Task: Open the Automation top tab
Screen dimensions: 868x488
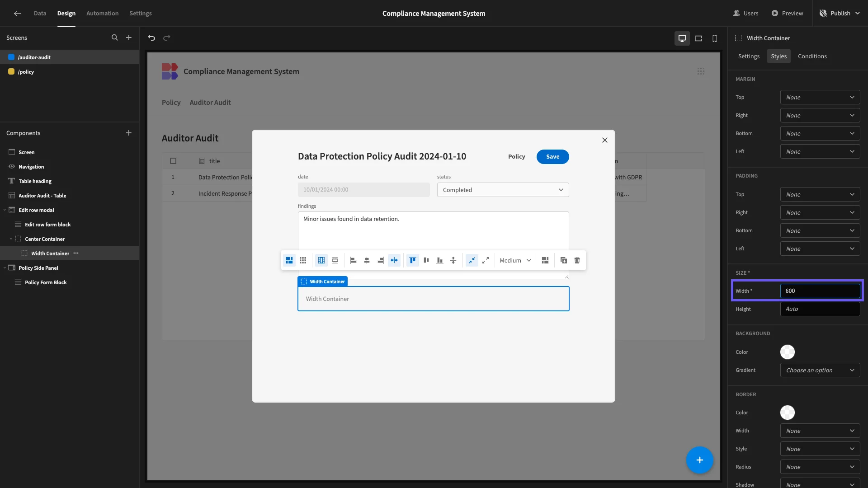Action: click(102, 13)
